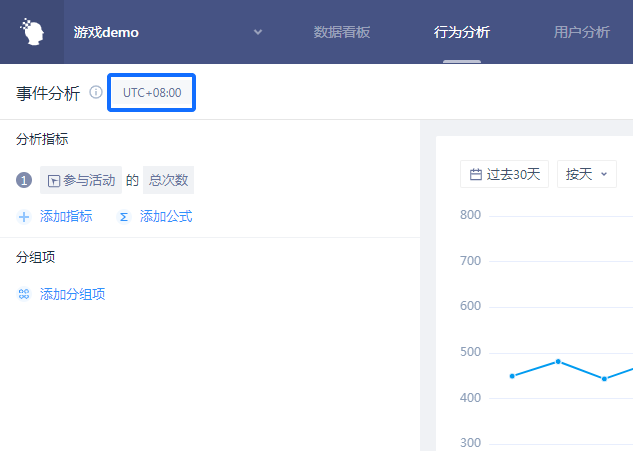This screenshot has width=633, height=451.
Task: Click the sigma icon beside 添加公式
Action: (x=124, y=217)
